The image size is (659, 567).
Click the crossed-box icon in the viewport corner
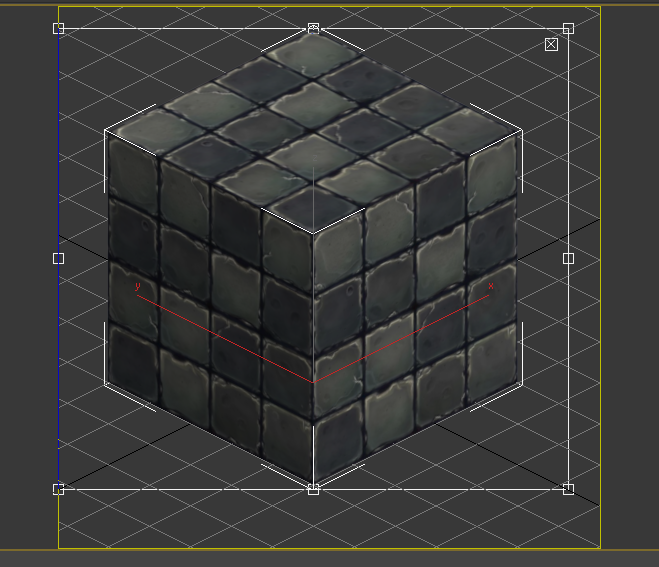coord(551,44)
